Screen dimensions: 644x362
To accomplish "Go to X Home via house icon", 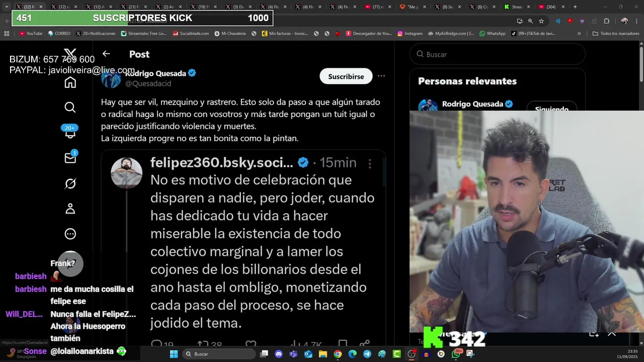I will [70, 82].
